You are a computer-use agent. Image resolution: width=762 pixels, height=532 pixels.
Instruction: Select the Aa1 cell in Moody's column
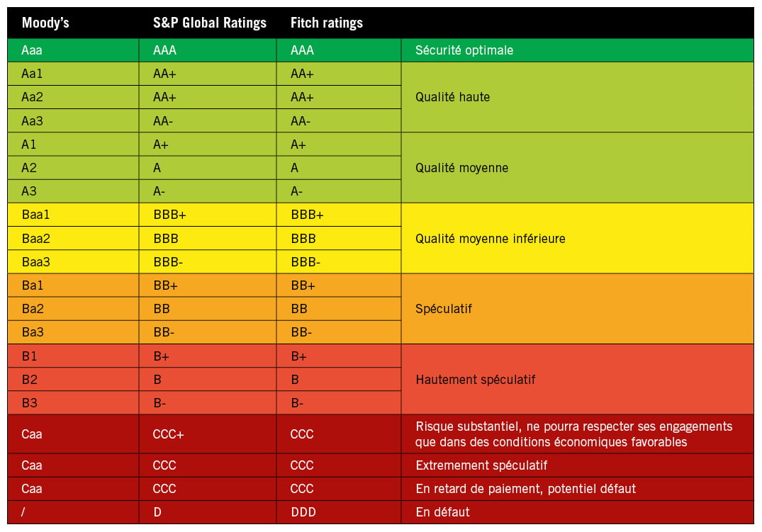pyautogui.click(x=33, y=74)
